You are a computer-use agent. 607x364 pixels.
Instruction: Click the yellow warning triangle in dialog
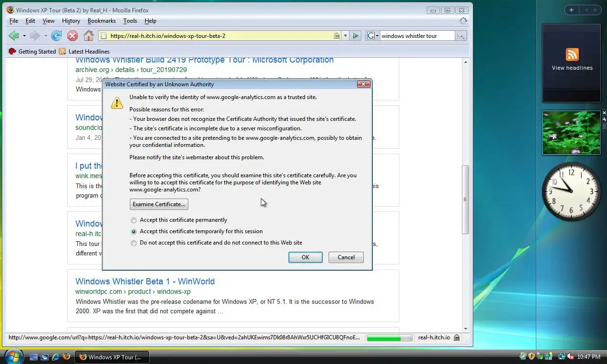click(x=117, y=103)
